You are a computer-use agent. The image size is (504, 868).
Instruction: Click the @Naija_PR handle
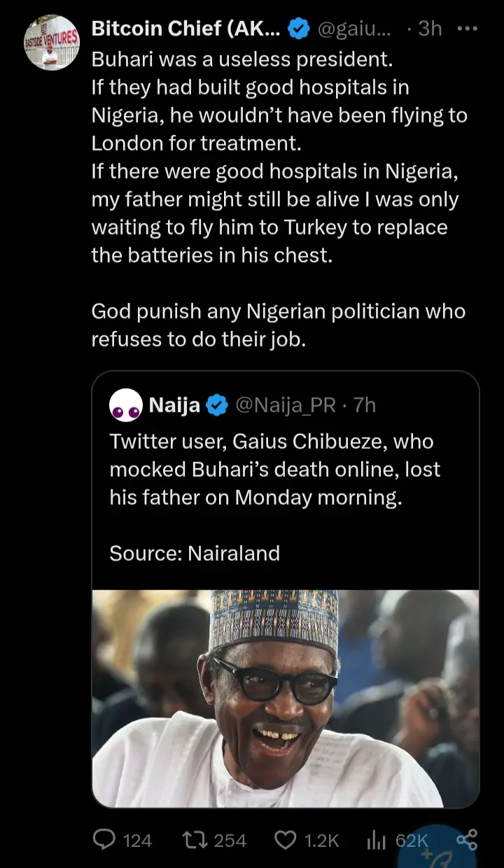click(288, 405)
